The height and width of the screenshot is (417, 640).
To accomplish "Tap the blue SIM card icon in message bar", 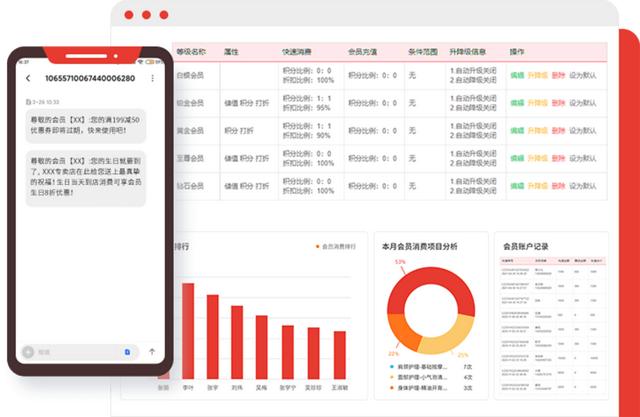I will tap(127, 352).
